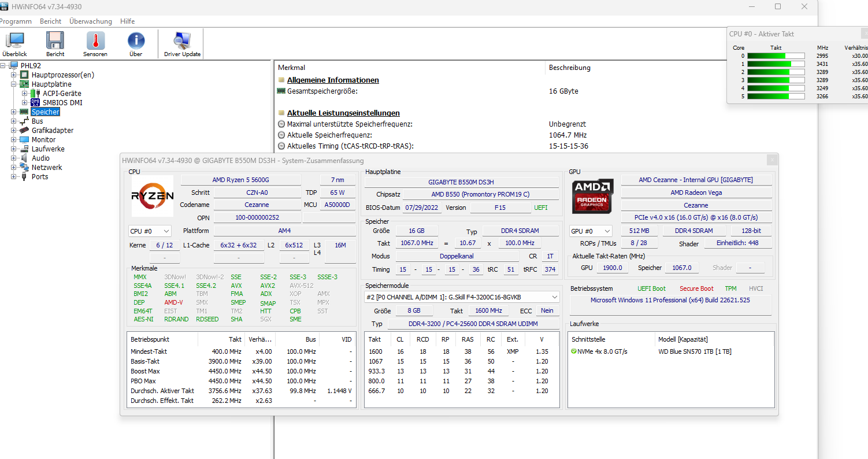Click the GIGABYTE B550M DS3H mainboard field
Image resolution: width=868 pixels, height=459 pixels.
pyautogui.click(x=461, y=182)
